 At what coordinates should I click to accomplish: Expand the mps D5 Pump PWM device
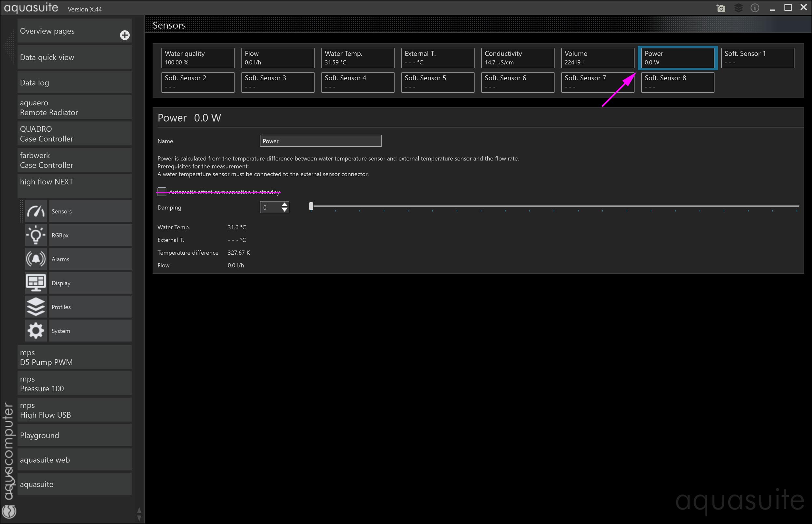pyautogui.click(x=74, y=357)
